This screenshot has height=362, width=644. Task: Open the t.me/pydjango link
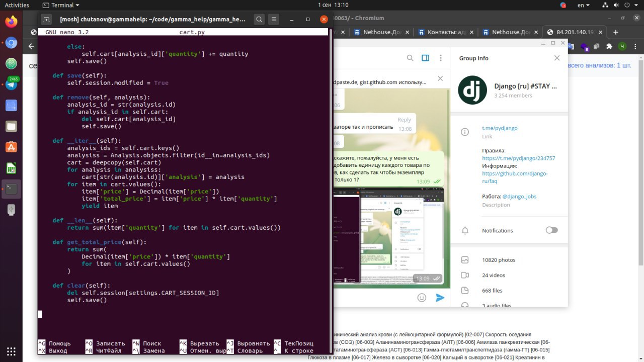click(x=500, y=128)
